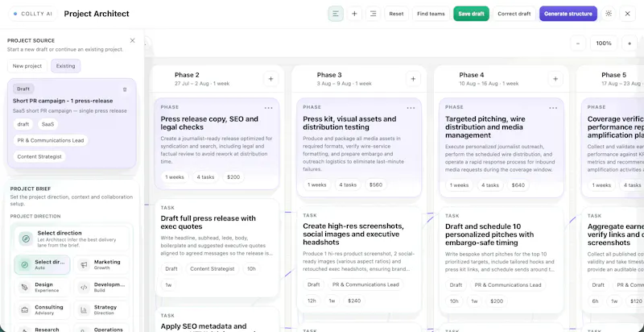Add item to Phase 2 column
Viewport: 644px width, 332px height.
click(270, 79)
